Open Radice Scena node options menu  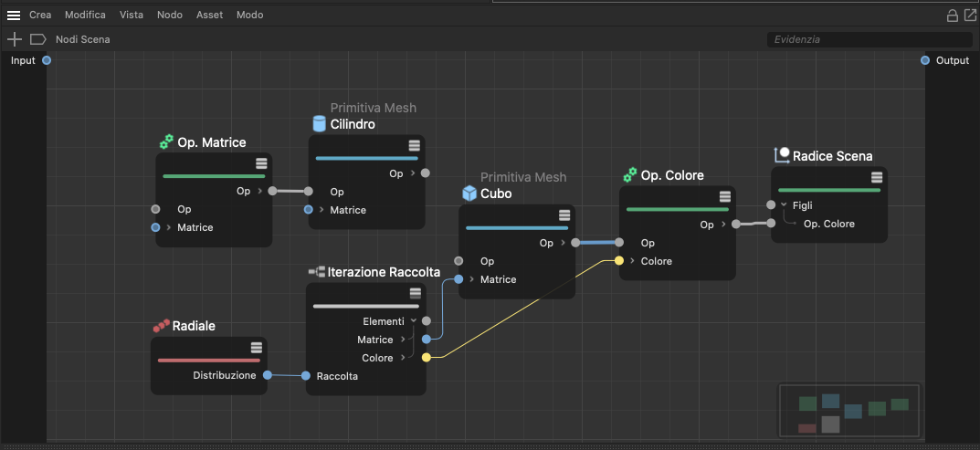(x=877, y=177)
